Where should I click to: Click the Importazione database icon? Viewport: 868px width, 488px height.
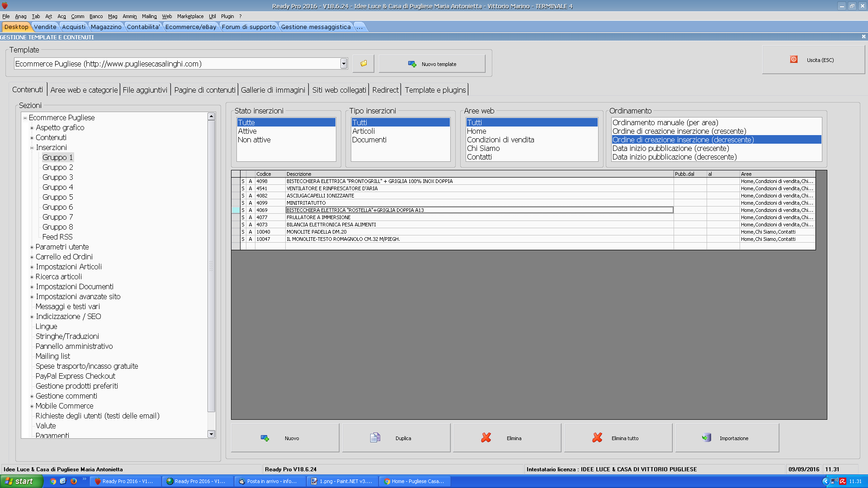(707, 438)
